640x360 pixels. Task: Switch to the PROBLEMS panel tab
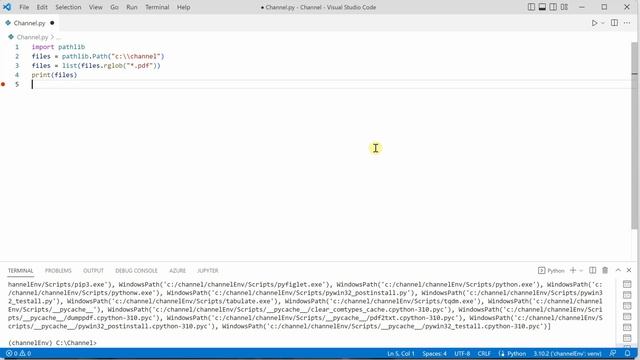(x=58, y=271)
